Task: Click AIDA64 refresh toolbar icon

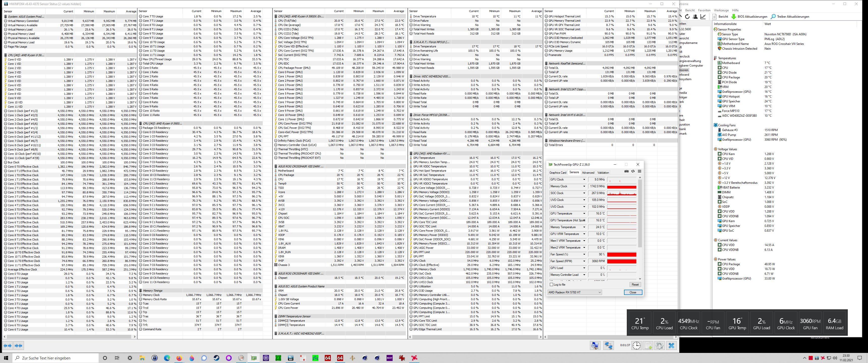Action: (x=687, y=16)
